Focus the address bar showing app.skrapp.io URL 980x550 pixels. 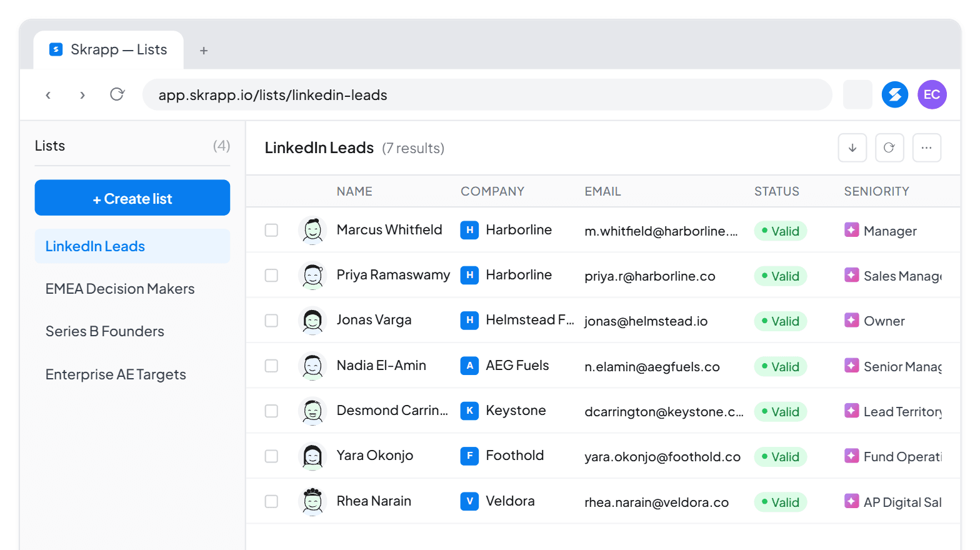487,94
